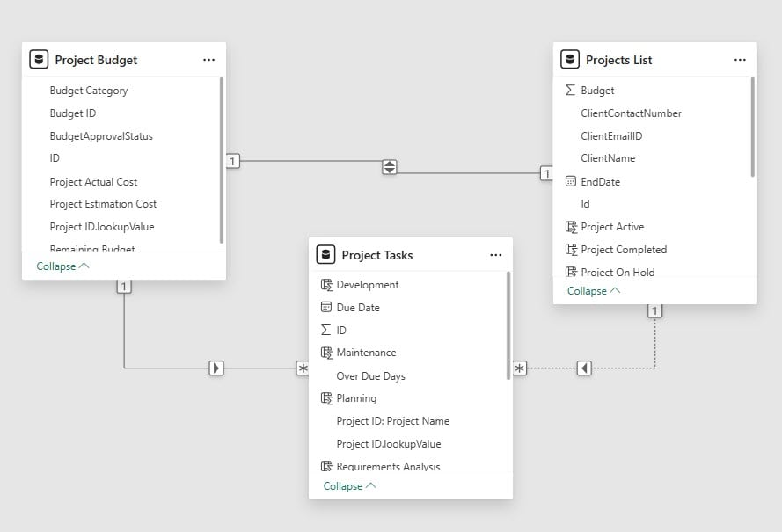Click the measure icon beside Planning

(x=326, y=397)
